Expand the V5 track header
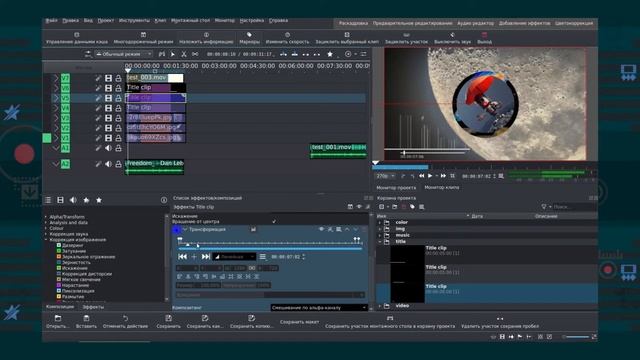 [56, 98]
